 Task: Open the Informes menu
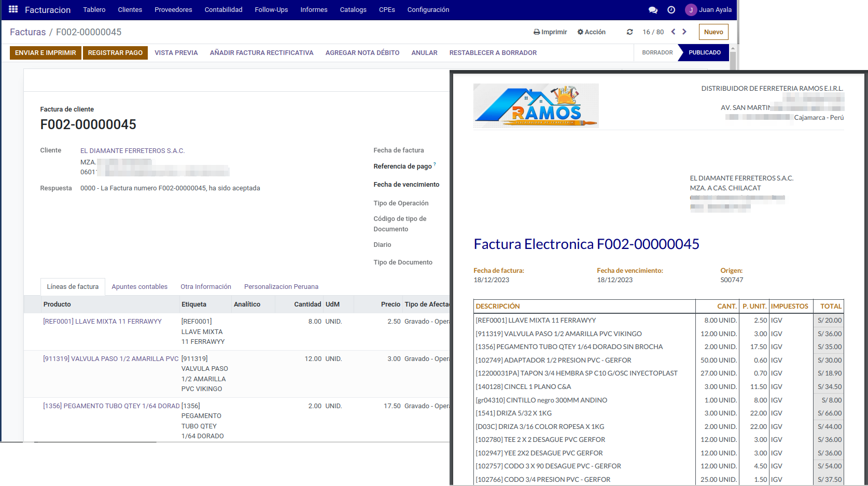click(x=314, y=10)
